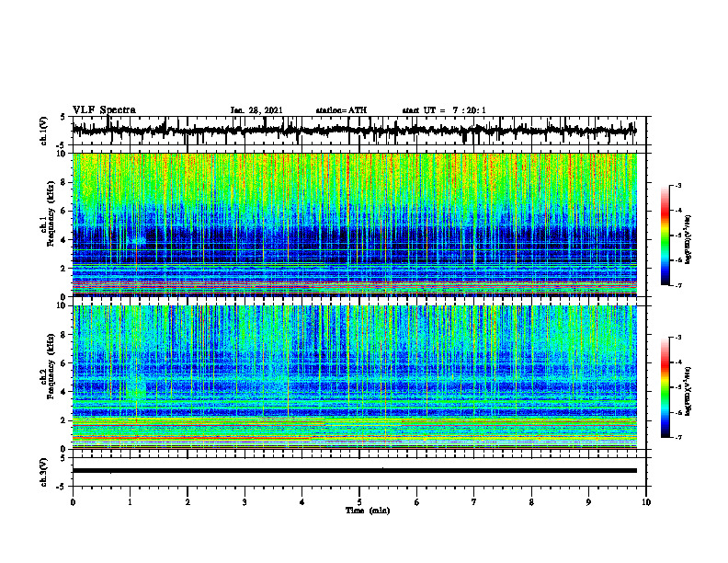The width and height of the screenshot is (728, 563).
Task: Click the '6' kHz tick on ch.2 frequency axis
Action: (x=64, y=363)
